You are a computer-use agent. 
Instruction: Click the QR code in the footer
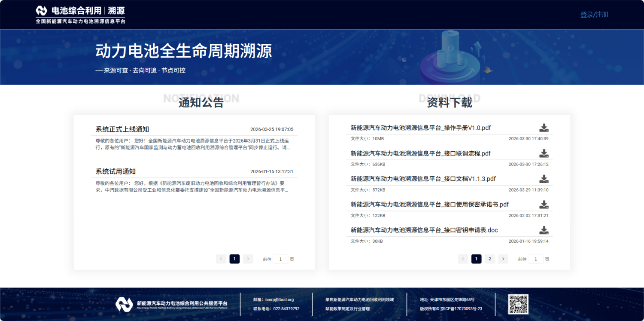click(518, 304)
